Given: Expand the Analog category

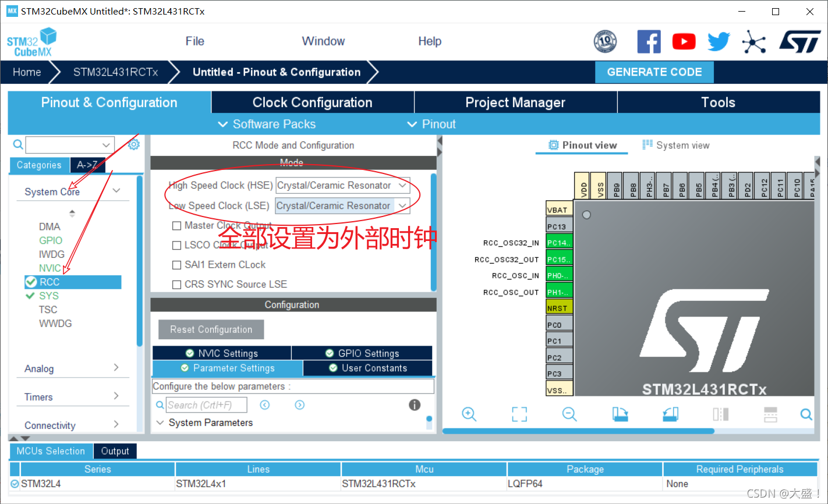Looking at the screenshot, I should coord(116,367).
